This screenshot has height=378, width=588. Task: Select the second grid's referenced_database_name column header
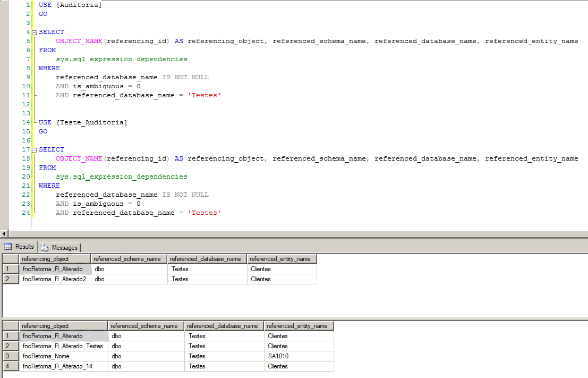(224, 326)
